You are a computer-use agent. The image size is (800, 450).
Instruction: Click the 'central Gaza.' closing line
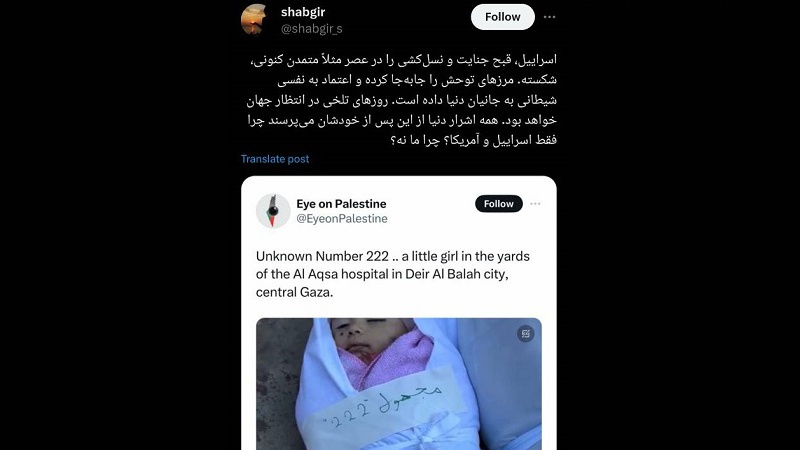click(x=294, y=292)
